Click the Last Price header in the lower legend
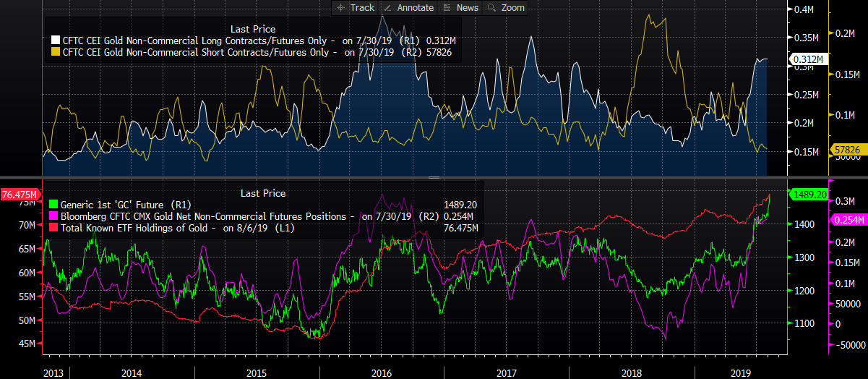Viewport: 868px width, 379px height. pos(263,193)
